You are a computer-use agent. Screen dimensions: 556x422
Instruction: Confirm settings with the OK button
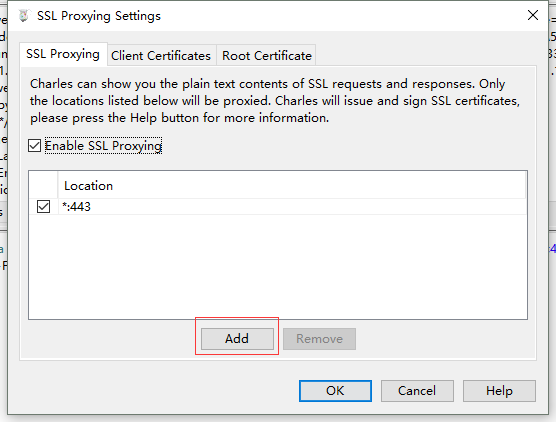tap(335, 391)
